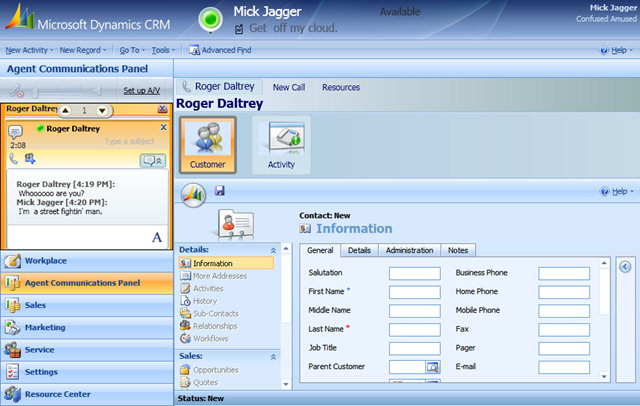Open the Resource Center section
Image resolution: width=640 pixels, height=406 pixels.
(87, 394)
